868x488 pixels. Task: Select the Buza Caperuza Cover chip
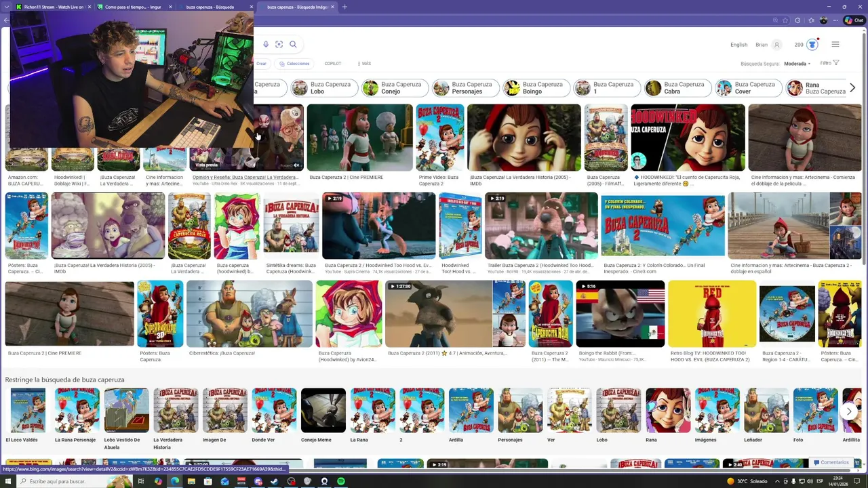tap(748, 88)
